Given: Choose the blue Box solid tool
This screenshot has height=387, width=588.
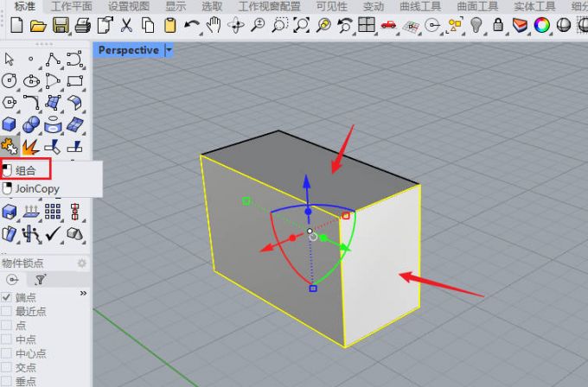Looking at the screenshot, I should (9, 124).
